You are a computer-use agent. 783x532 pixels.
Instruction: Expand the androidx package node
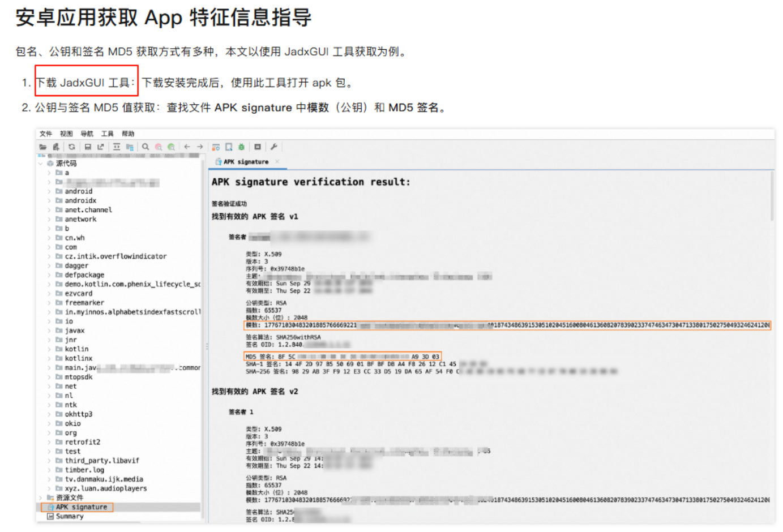click(50, 200)
